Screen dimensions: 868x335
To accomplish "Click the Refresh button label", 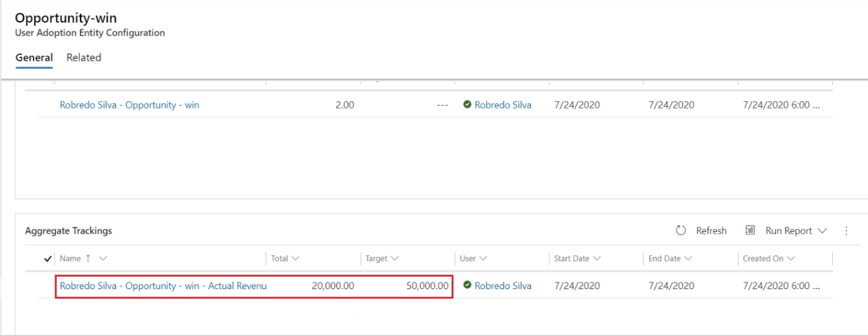I will 711,231.
